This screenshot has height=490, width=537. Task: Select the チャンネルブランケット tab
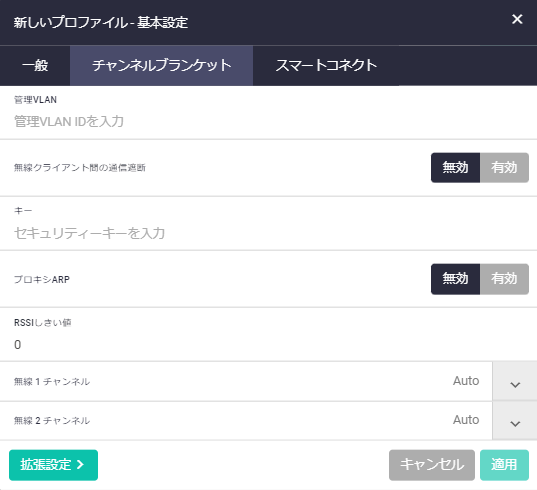pos(162,65)
